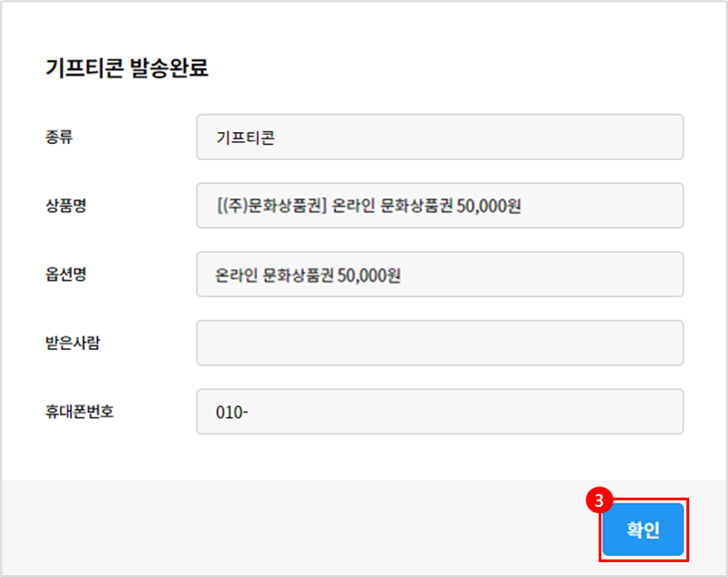Select the 상품명 product name field
The width and height of the screenshot is (728, 577).
pos(440,206)
